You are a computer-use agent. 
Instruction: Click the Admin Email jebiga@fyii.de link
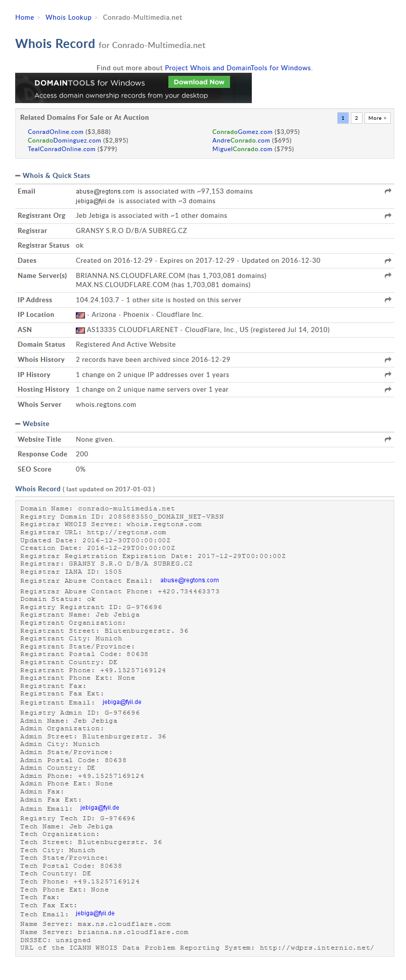(x=100, y=808)
